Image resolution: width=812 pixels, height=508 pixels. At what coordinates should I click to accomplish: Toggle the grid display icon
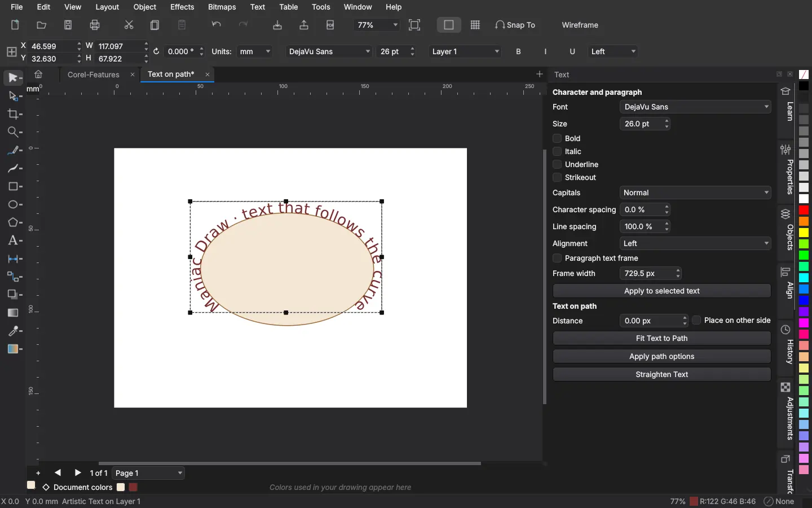pyautogui.click(x=475, y=25)
